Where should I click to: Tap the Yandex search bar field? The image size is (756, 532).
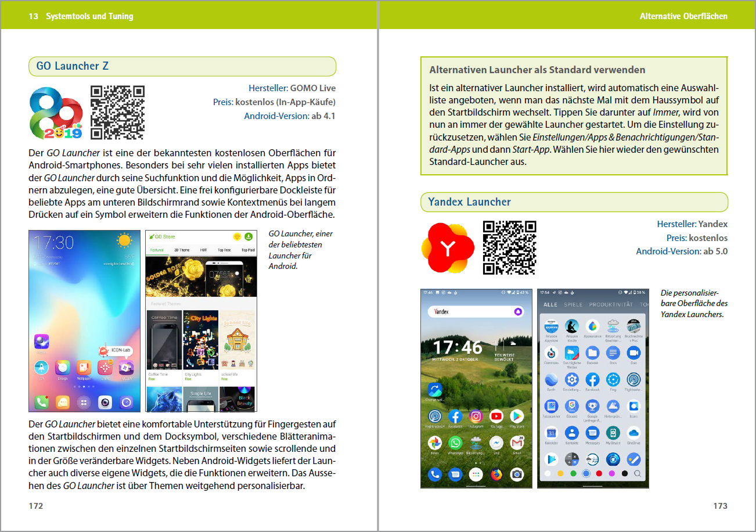pyautogui.click(x=476, y=312)
